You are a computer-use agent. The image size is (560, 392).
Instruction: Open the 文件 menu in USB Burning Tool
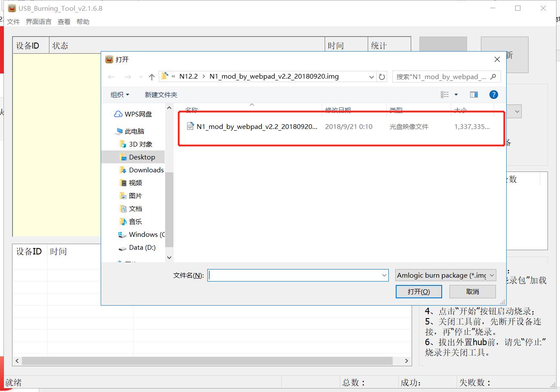[x=13, y=21]
